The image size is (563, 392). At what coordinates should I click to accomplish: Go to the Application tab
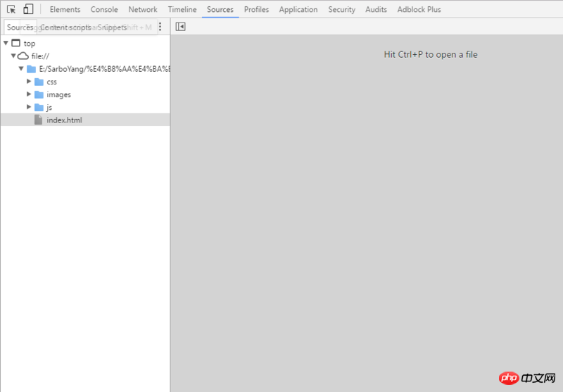(x=298, y=9)
